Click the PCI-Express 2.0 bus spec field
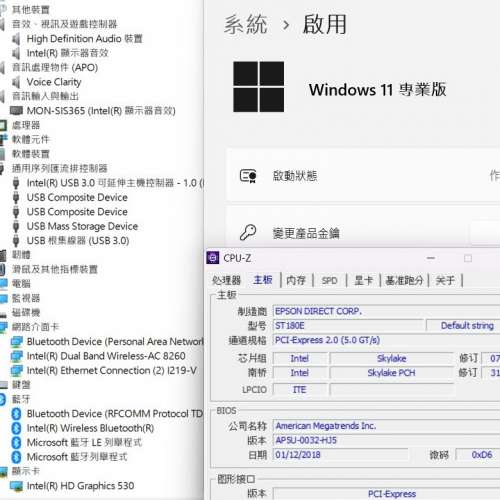 (386, 340)
